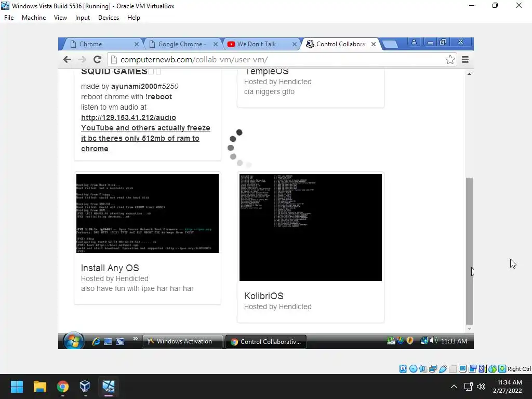Click the page scrollbar thumb
Viewport: 532px width, 399px height.
[469, 251]
